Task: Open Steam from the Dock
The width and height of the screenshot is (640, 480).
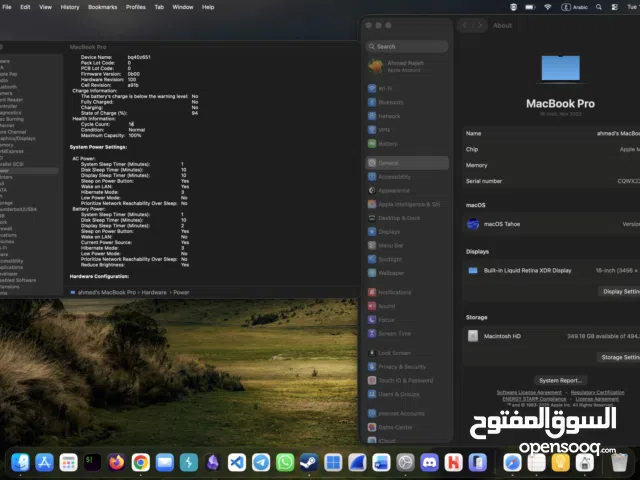Action: tap(309, 462)
